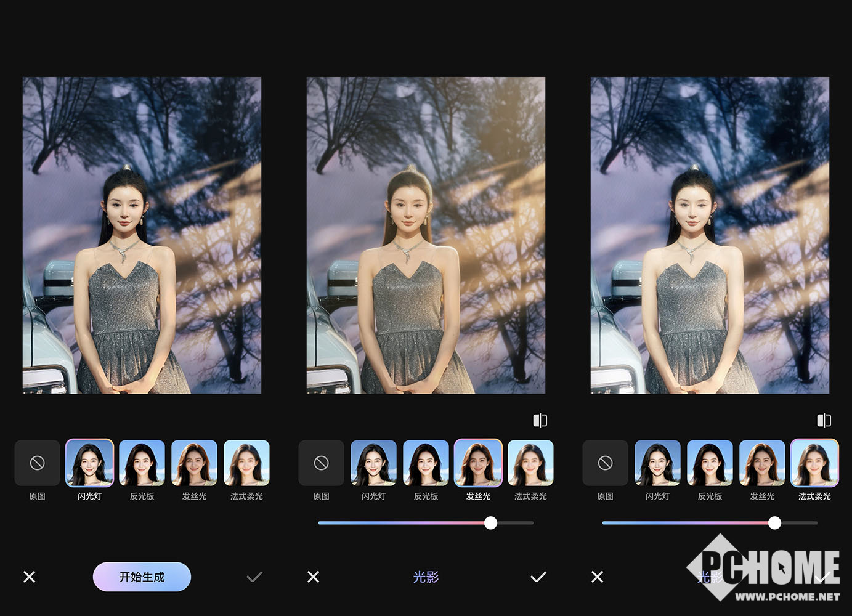Apply the 法式柔光 filter in the left screen

[x=246, y=463]
